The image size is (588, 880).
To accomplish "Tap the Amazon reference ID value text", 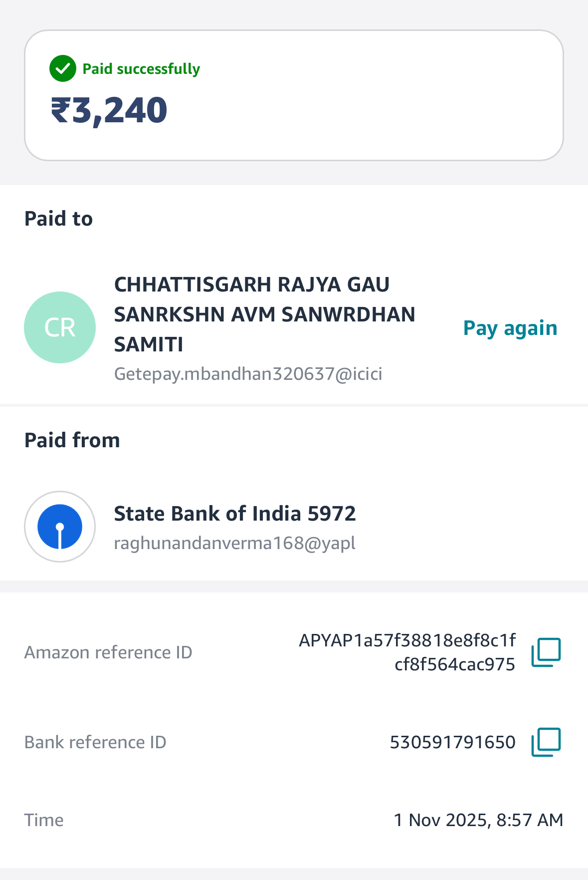I will [x=407, y=652].
